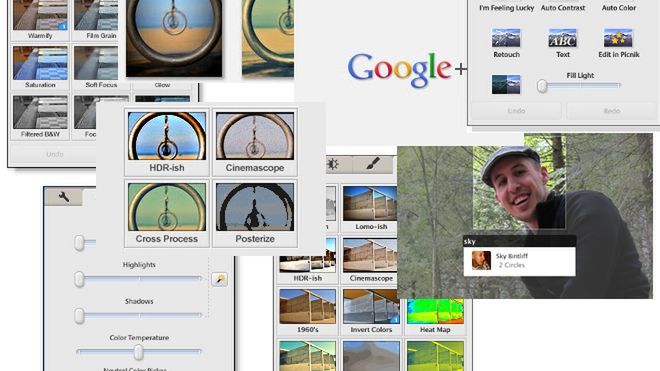Switch to the paintbrush effects tab
Screen dimensions: 660x371
click(373, 164)
